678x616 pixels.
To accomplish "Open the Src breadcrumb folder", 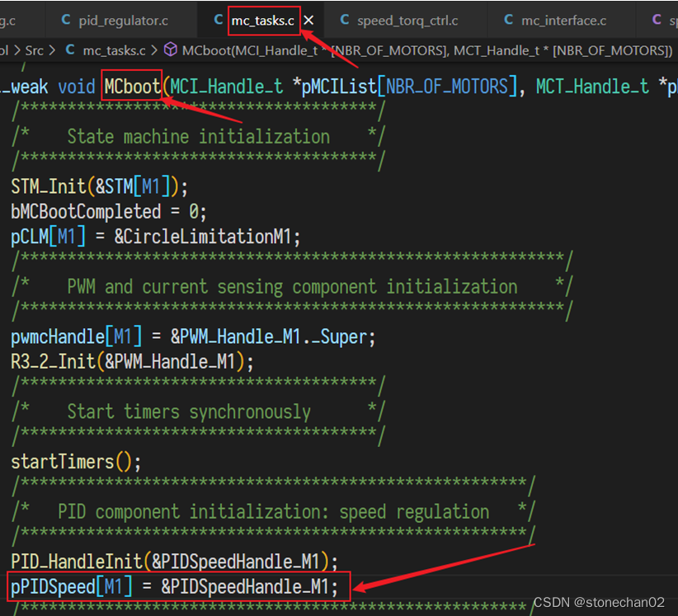I will coord(34,50).
